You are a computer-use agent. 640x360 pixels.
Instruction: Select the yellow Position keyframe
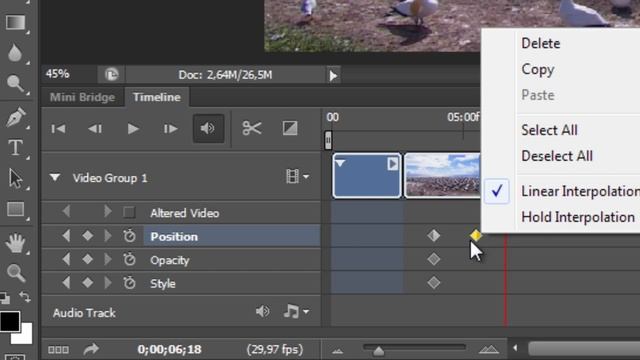pos(476,235)
